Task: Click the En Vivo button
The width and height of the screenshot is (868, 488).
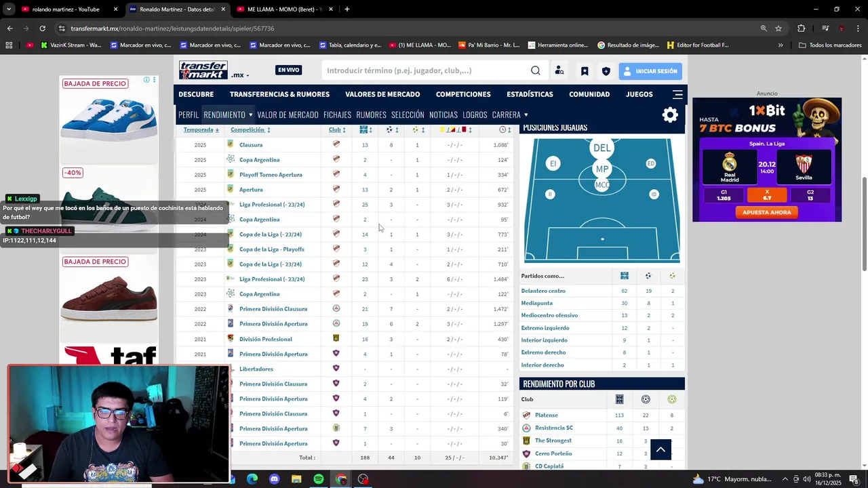Action: (x=288, y=70)
